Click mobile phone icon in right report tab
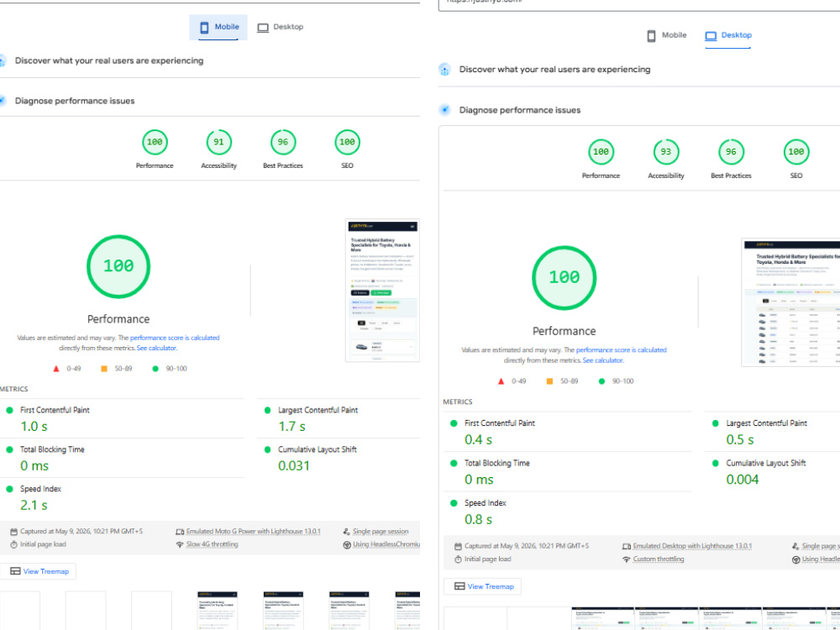This screenshot has width=840, height=630. click(652, 36)
